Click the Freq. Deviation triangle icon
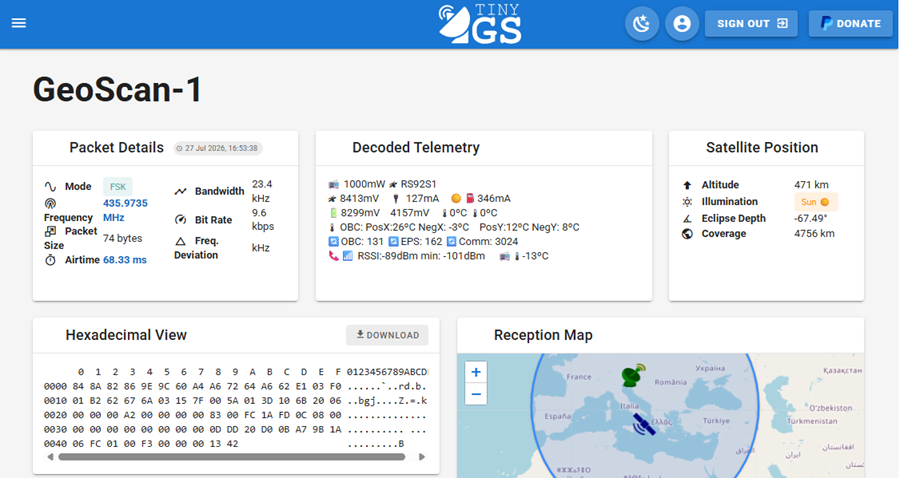 point(181,241)
